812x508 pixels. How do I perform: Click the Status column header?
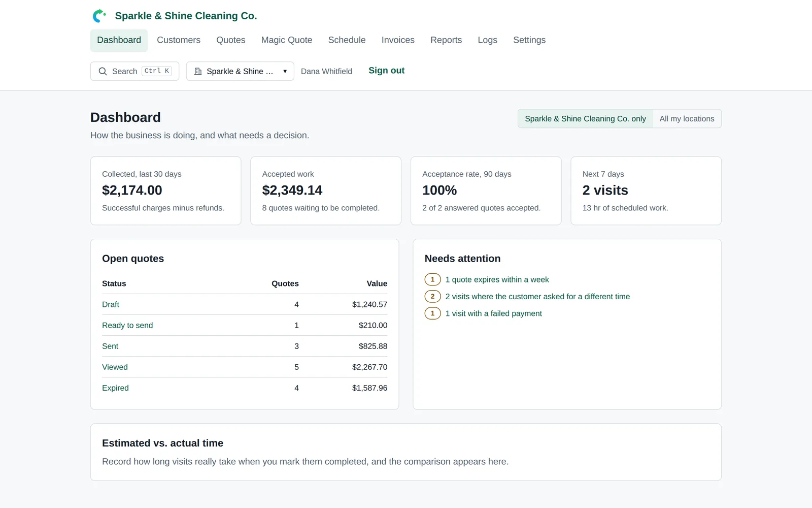tap(114, 283)
